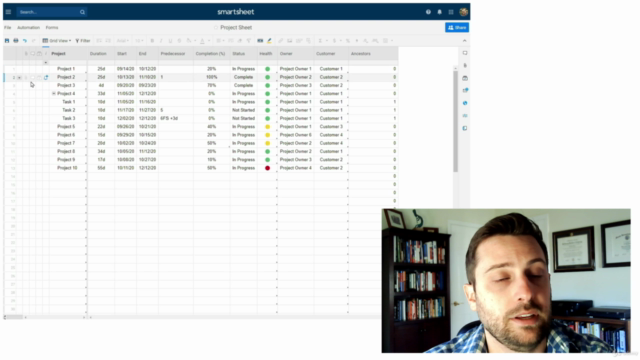
Task: Open the File menu
Action: [x=8, y=27]
